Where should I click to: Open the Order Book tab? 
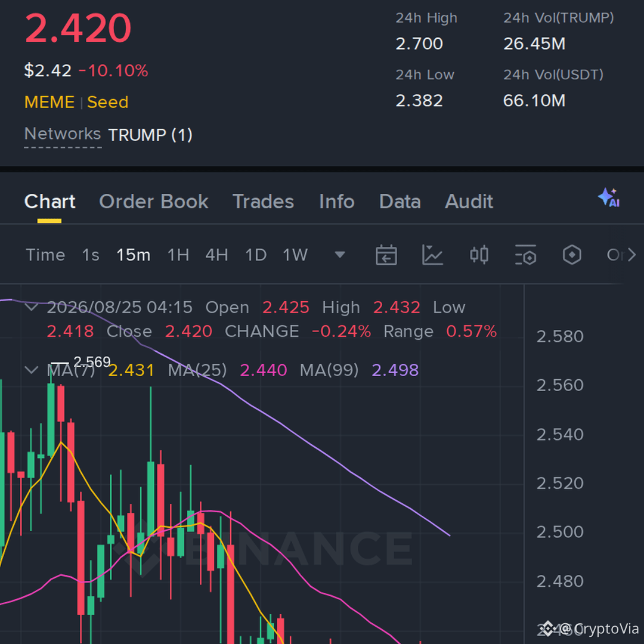tap(154, 202)
